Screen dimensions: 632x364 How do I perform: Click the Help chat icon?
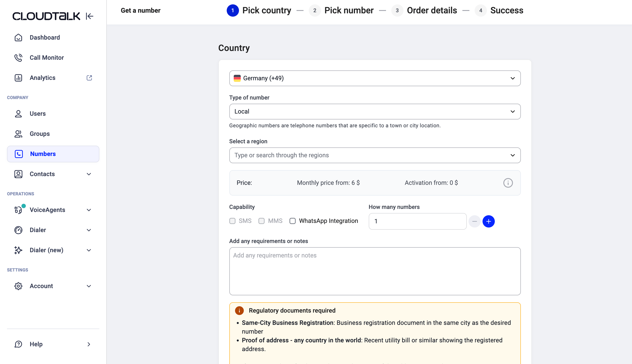pos(18,344)
